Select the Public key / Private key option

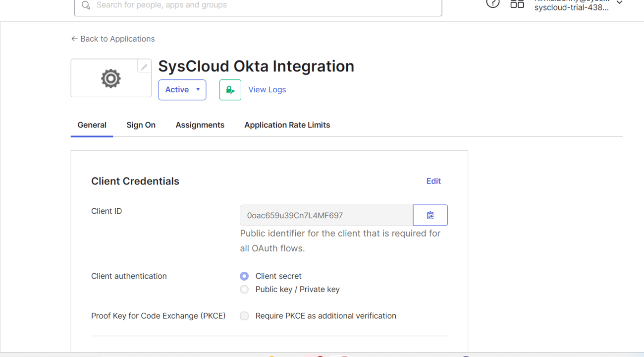point(244,289)
